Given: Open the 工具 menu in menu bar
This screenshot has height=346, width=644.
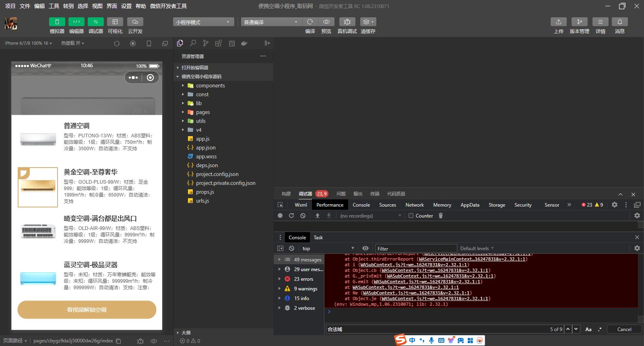Looking at the screenshot, I should point(54,6).
